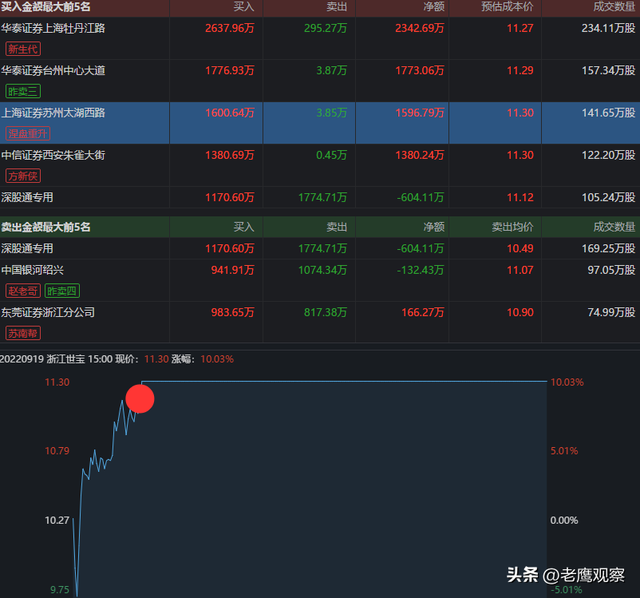The height and width of the screenshot is (598, 640).
Task: Click the 买入金额最大前5名 header
Action: (x=45, y=7)
